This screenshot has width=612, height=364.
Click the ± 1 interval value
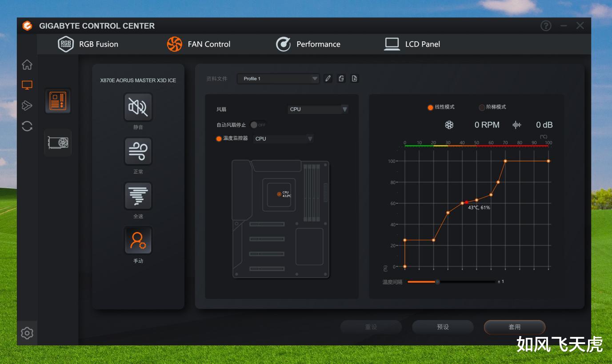[501, 281]
